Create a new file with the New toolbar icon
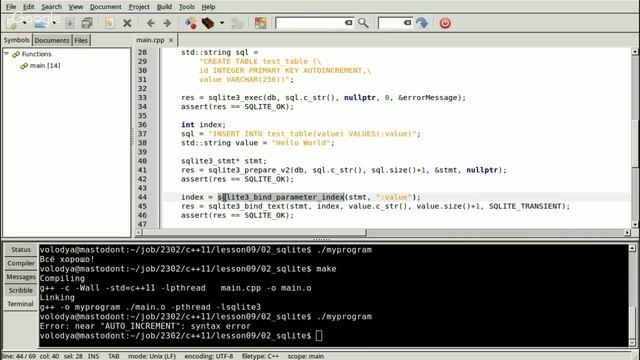The height and width of the screenshot is (360, 640). (12, 23)
